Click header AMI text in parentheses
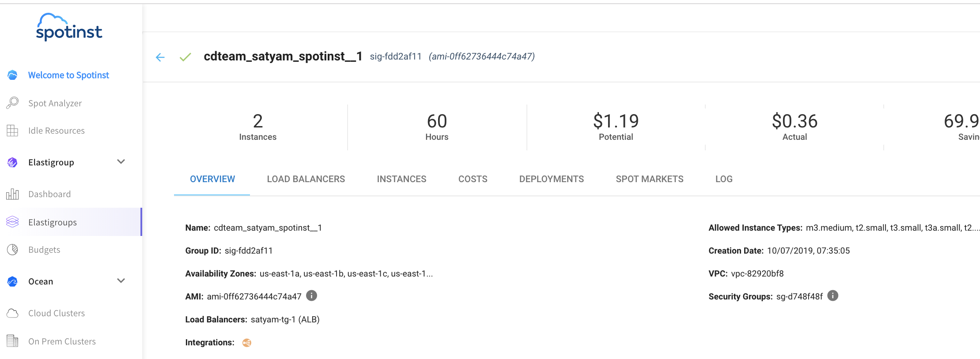Viewport: 980px width, 359px height. coord(482,56)
